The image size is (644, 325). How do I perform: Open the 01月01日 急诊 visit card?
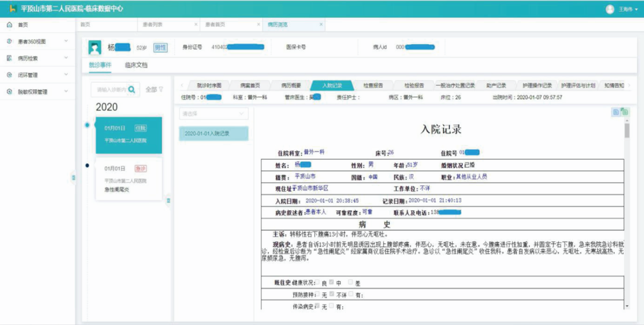[129, 179]
